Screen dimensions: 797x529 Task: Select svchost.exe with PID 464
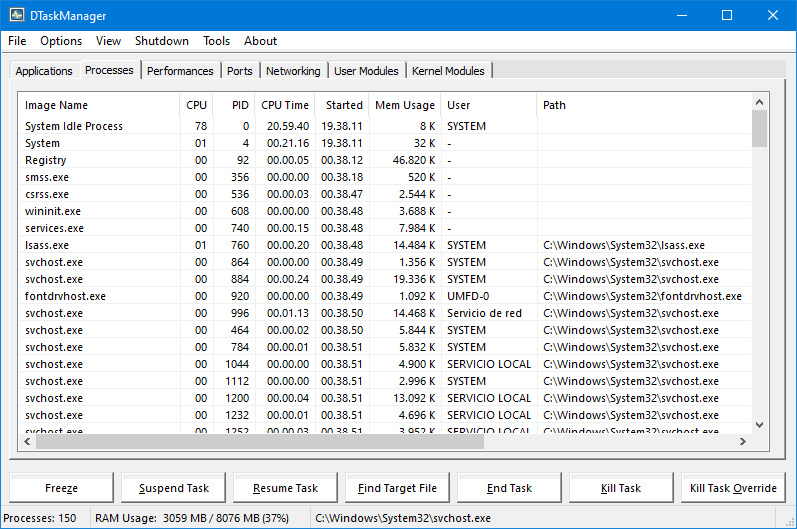(x=385, y=330)
